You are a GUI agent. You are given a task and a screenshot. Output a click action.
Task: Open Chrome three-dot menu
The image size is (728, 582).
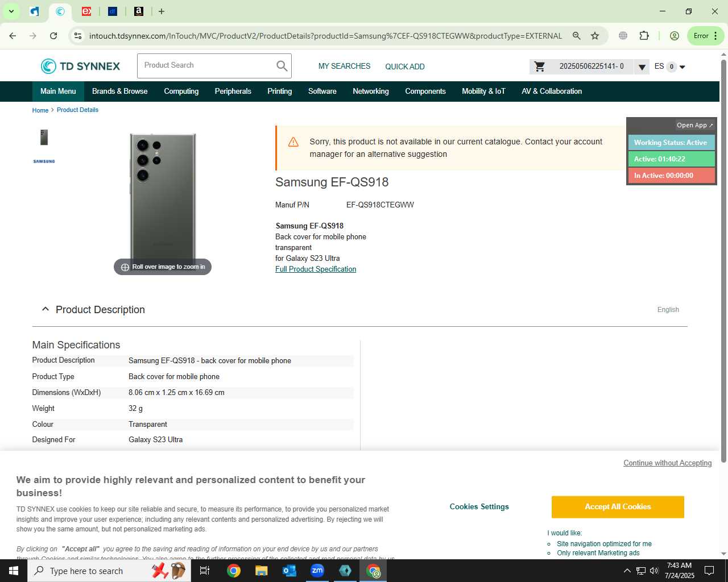click(x=715, y=36)
